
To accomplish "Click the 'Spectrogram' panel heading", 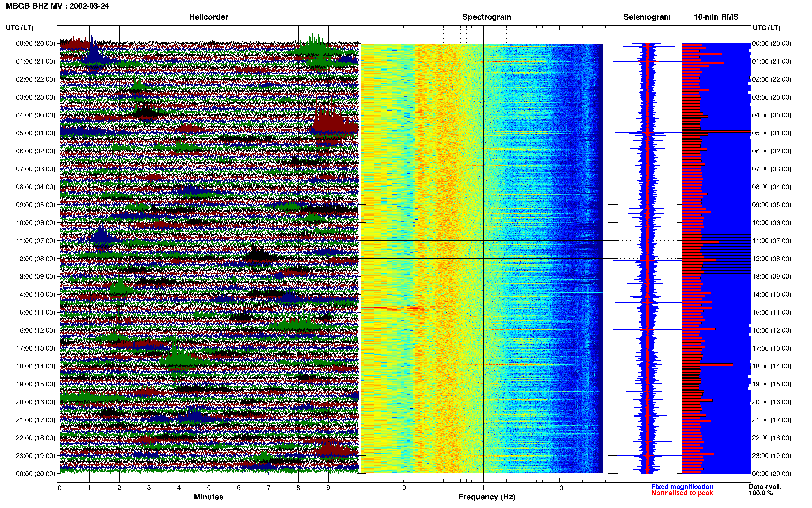I will tap(487, 17).
